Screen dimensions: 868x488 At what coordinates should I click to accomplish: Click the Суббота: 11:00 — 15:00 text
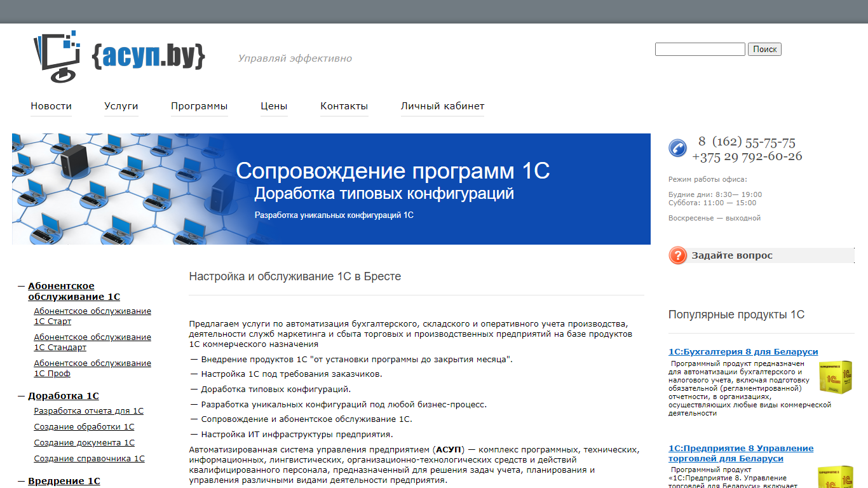click(x=712, y=203)
